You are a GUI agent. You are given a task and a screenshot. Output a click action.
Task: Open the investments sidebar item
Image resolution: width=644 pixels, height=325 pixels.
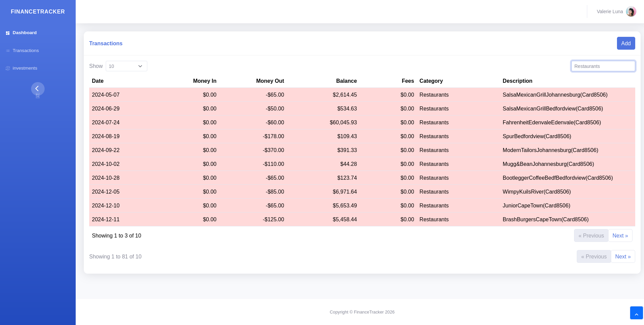tap(25, 68)
